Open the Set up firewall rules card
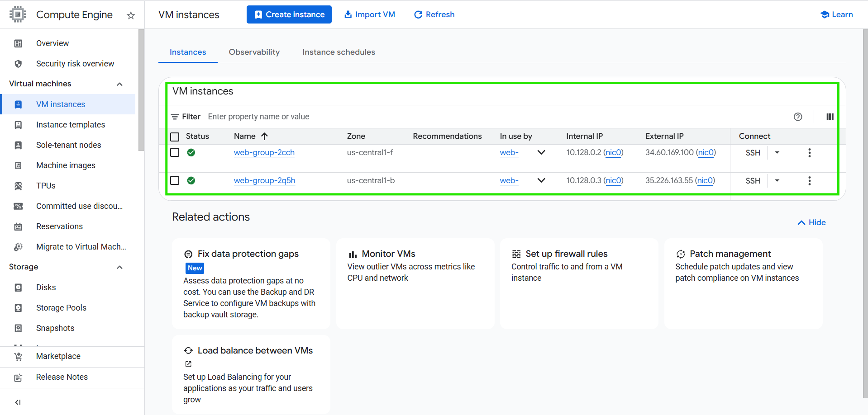 [x=579, y=283]
